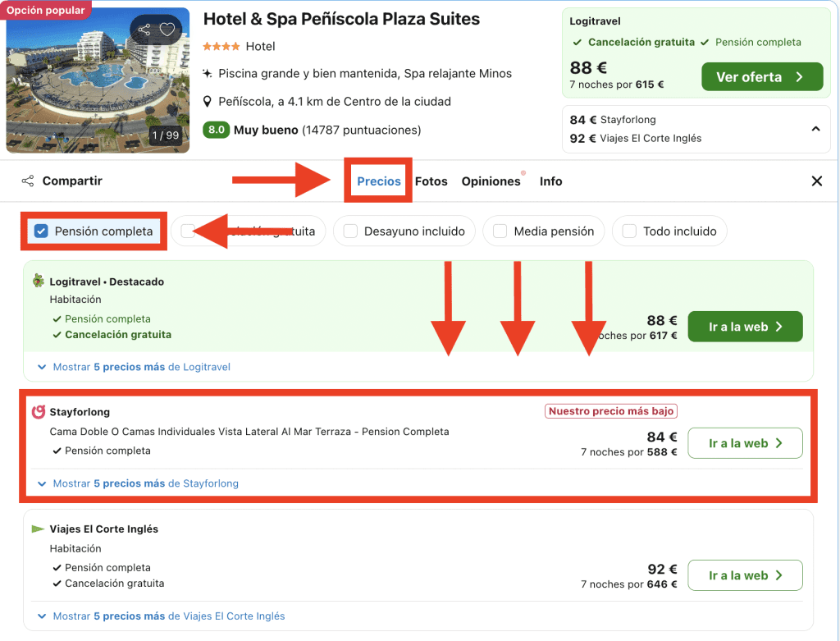Check the Todo incluido filter
840x641 pixels.
pos(629,231)
